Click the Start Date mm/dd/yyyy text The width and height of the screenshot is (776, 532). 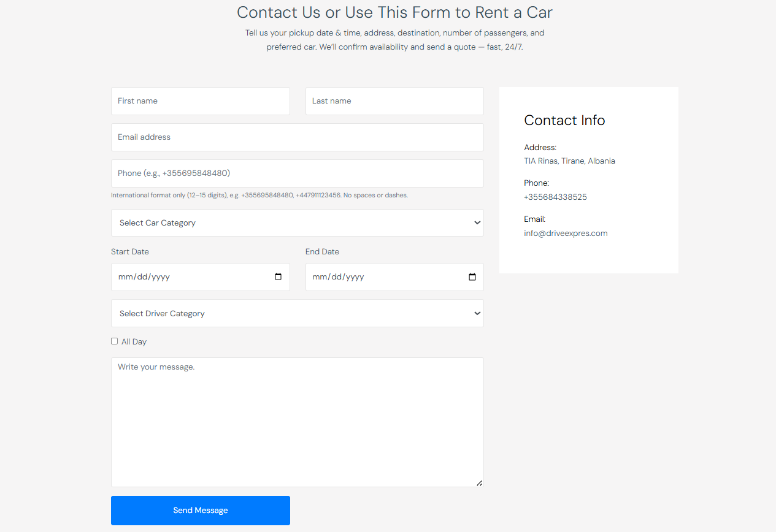pos(144,277)
